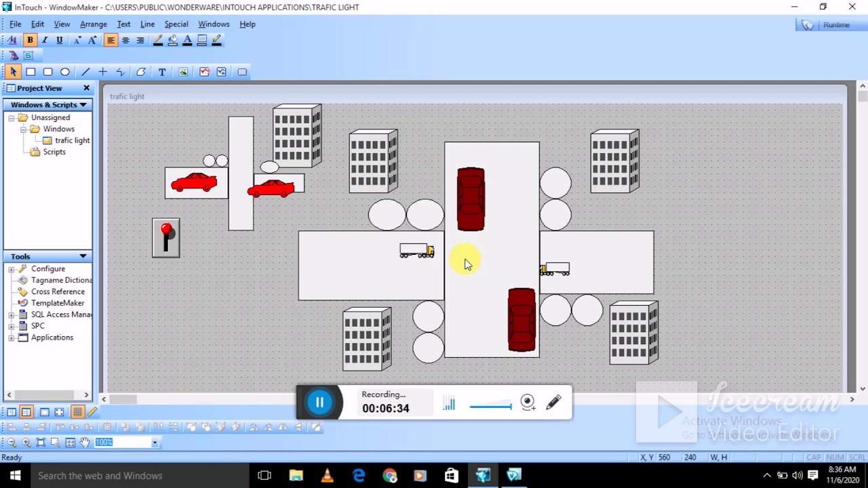This screenshot has width=868, height=488.
Task: Click the enlarge font size icon
Action: point(92,41)
